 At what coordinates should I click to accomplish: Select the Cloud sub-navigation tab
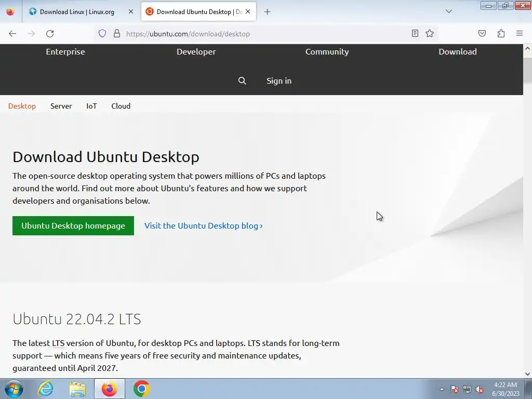tap(121, 106)
